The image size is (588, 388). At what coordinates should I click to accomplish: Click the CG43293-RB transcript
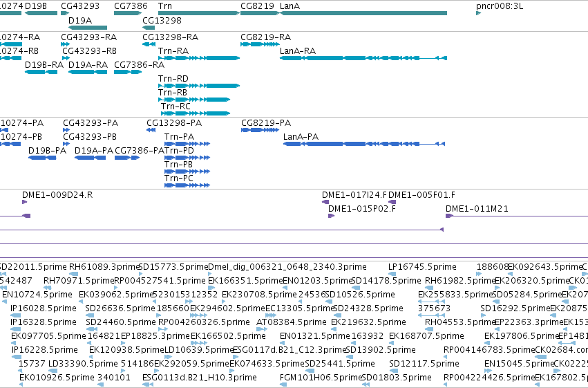click(x=66, y=58)
